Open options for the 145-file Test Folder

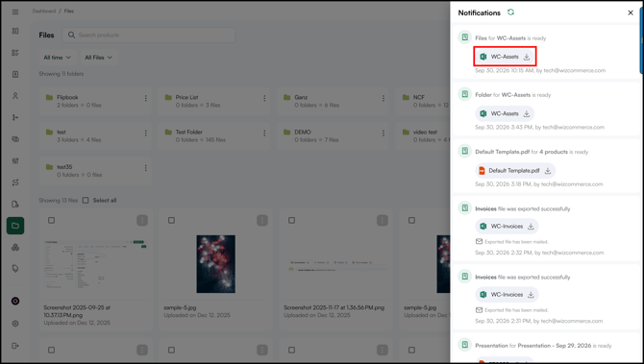tap(264, 133)
